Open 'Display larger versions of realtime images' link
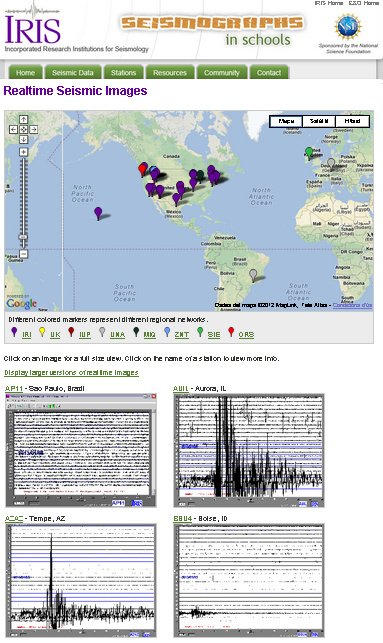The image size is (383, 643). [71, 372]
